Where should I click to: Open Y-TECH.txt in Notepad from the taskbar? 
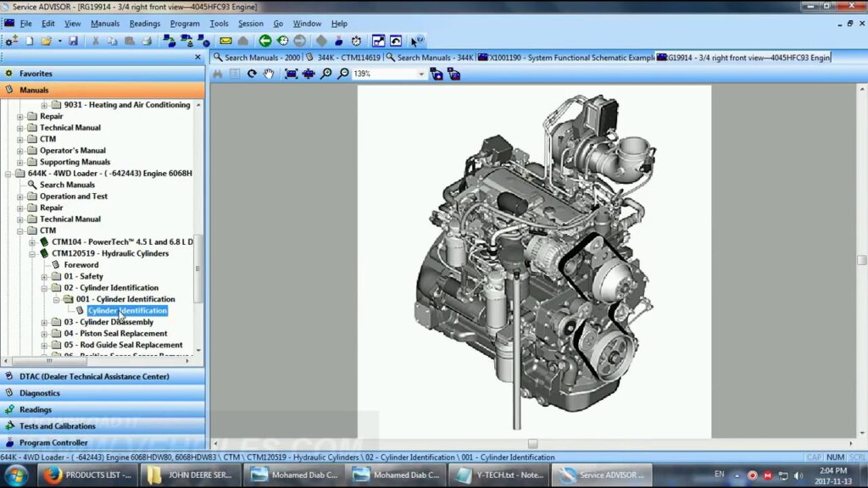[498, 475]
